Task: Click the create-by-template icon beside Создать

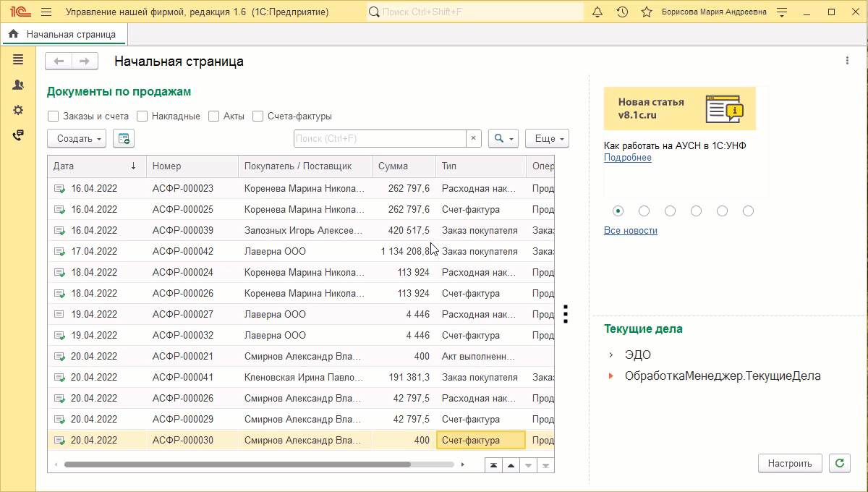Action: (124, 138)
